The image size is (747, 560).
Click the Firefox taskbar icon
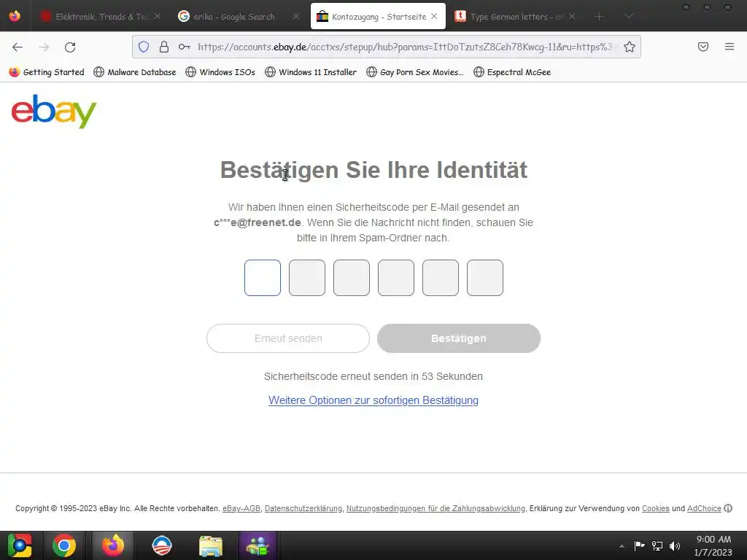pos(113,545)
